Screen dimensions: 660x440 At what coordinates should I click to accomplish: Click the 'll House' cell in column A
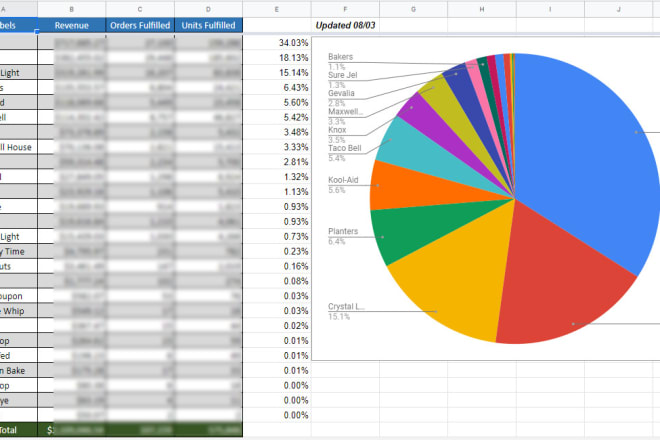click(x=19, y=147)
